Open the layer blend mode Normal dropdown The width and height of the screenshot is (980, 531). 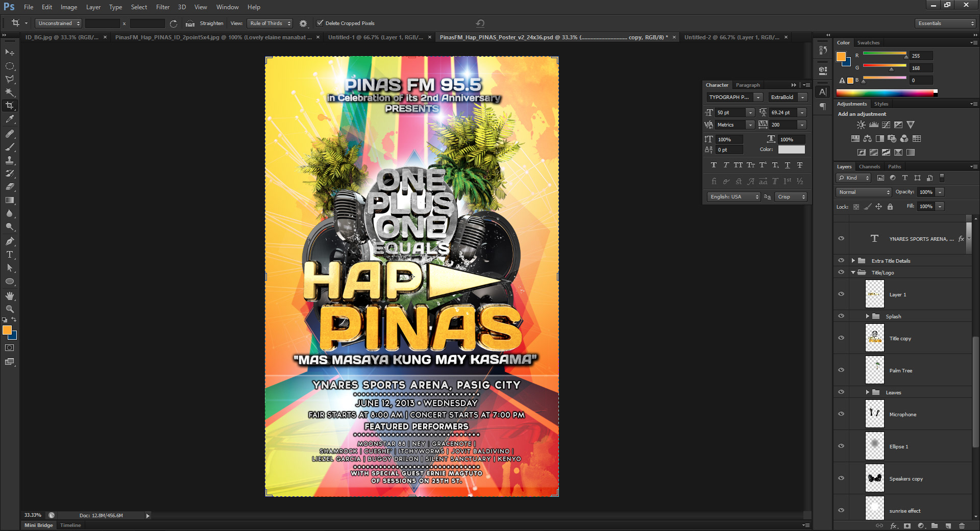[x=864, y=192]
